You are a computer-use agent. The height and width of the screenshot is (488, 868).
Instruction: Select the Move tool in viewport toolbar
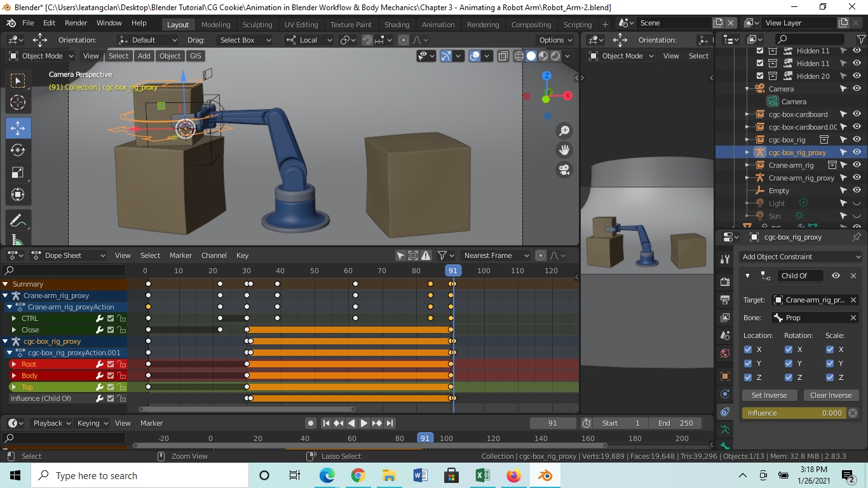(x=18, y=127)
